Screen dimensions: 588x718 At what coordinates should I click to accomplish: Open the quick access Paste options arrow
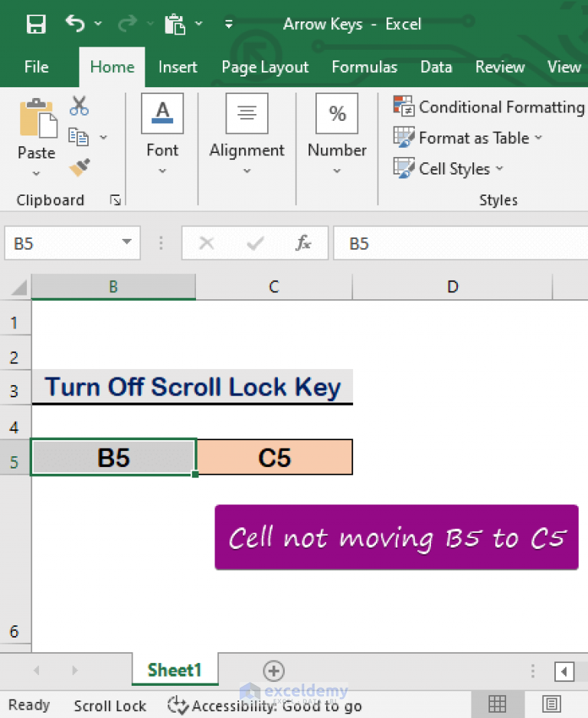(x=199, y=23)
